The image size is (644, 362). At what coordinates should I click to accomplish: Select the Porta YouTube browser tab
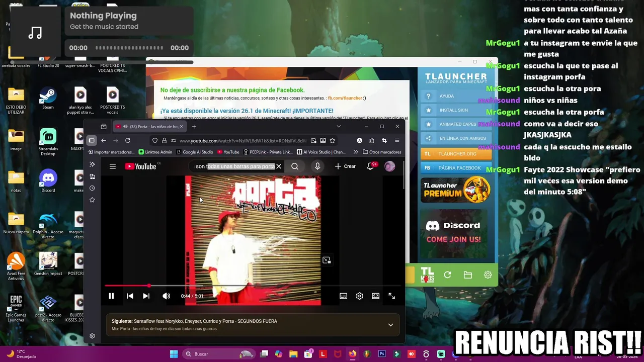[150, 126]
